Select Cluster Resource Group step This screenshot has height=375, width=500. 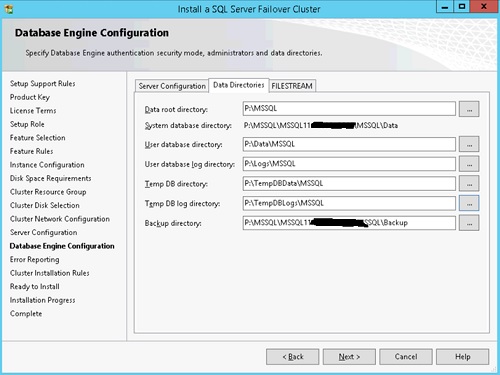point(48,192)
